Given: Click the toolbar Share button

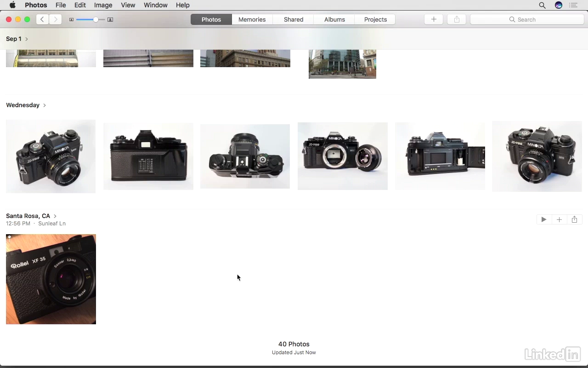Looking at the screenshot, I should [457, 19].
